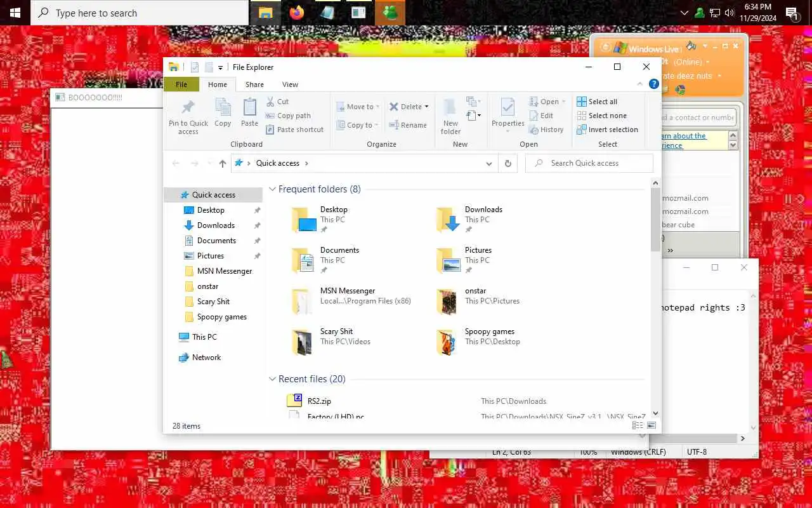Click Edit in the Open group
This screenshot has height=508, width=812.
pos(541,116)
